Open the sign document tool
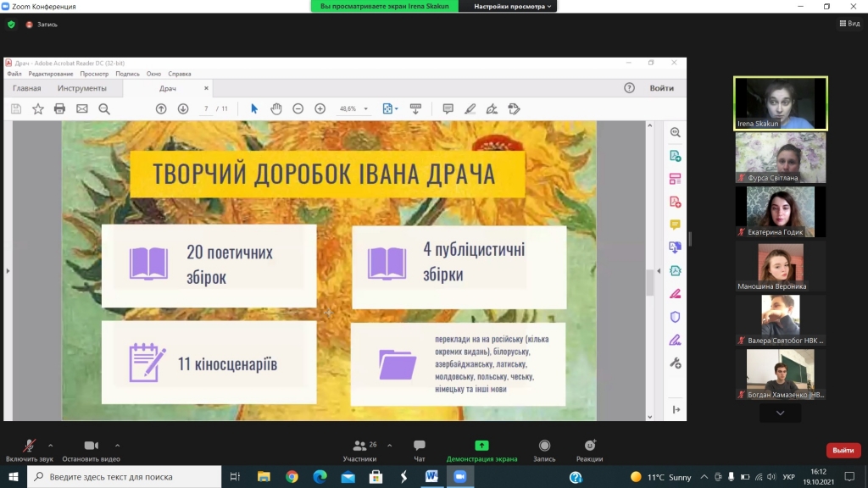This screenshot has height=488, width=868. (x=492, y=109)
